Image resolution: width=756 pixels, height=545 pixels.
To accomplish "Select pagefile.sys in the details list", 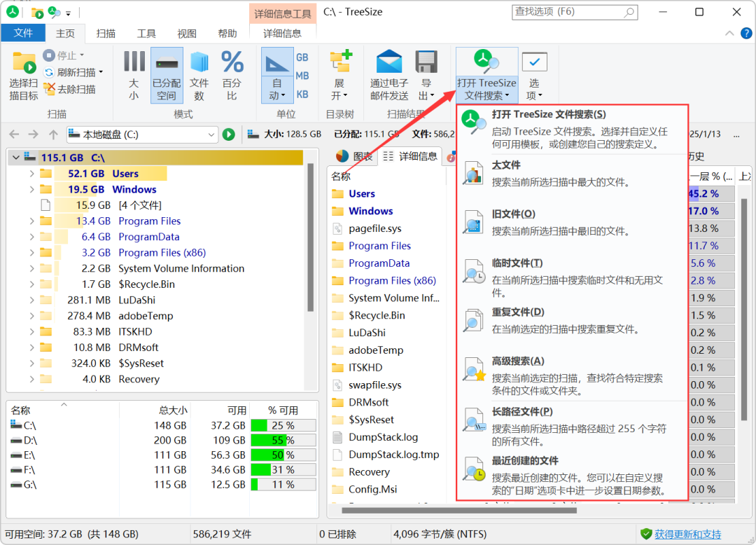I will [374, 228].
